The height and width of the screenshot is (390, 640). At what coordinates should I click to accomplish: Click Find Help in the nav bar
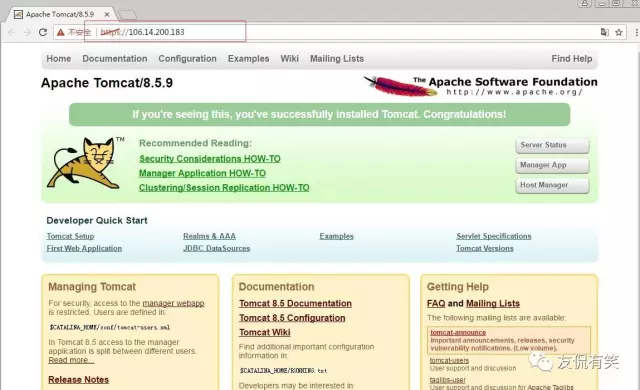571,59
